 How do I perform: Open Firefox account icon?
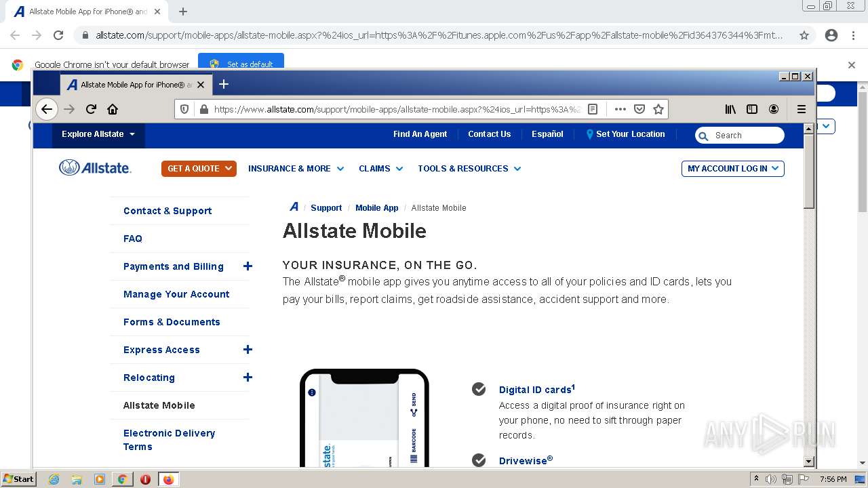tap(774, 109)
